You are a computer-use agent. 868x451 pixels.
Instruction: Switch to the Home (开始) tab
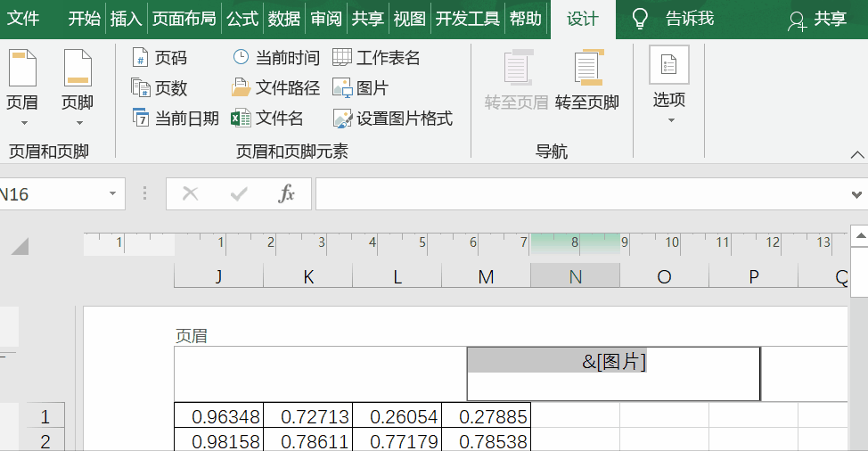pyautogui.click(x=84, y=19)
